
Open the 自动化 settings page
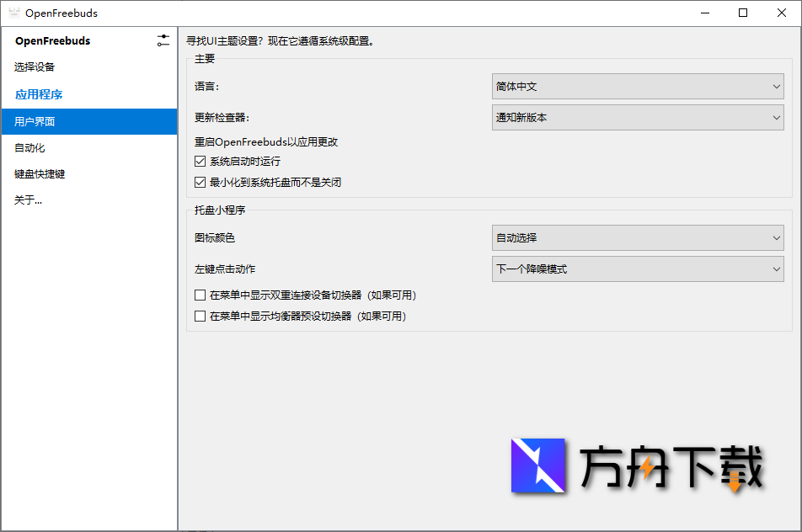[32, 147]
